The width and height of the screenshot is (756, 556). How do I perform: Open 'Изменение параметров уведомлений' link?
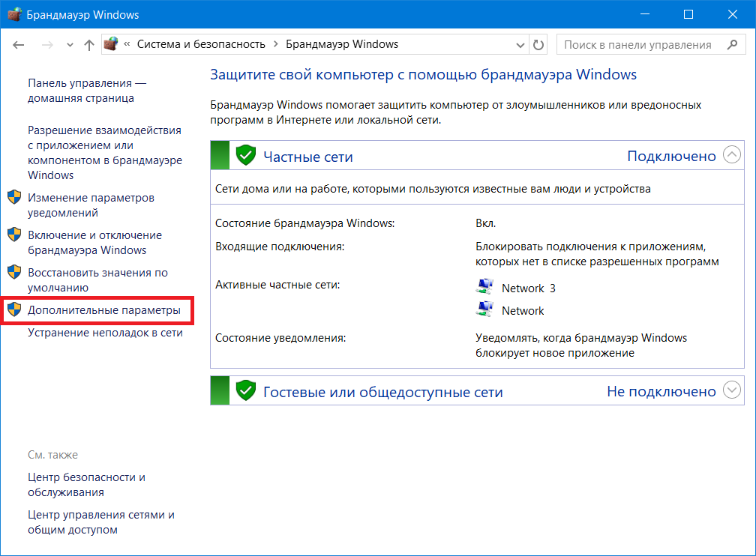click(x=91, y=205)
